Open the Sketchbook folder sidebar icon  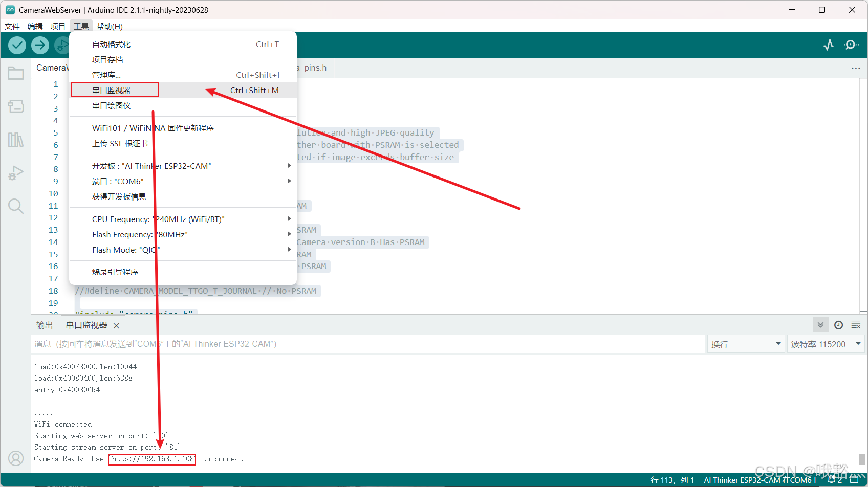point(16,73)
